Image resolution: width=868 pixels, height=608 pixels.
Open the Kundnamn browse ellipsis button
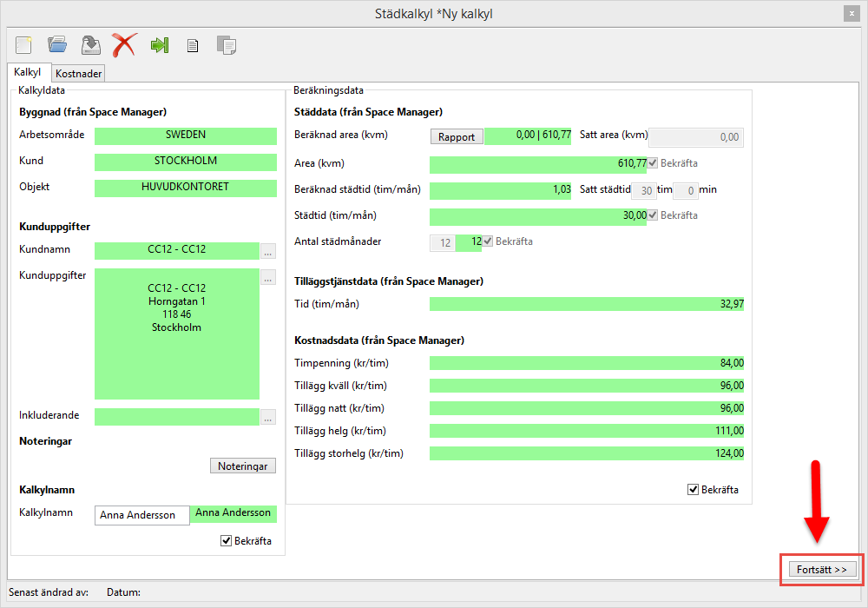point(268,252)
